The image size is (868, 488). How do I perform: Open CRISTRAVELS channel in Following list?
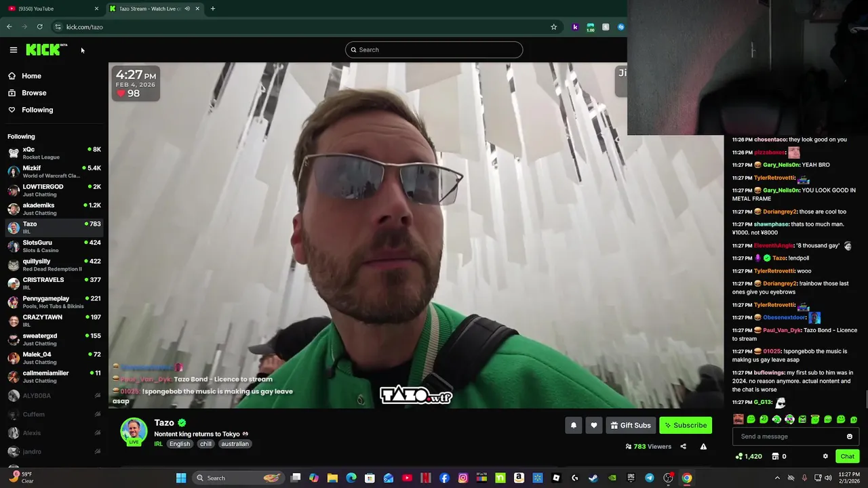(54, 283)
